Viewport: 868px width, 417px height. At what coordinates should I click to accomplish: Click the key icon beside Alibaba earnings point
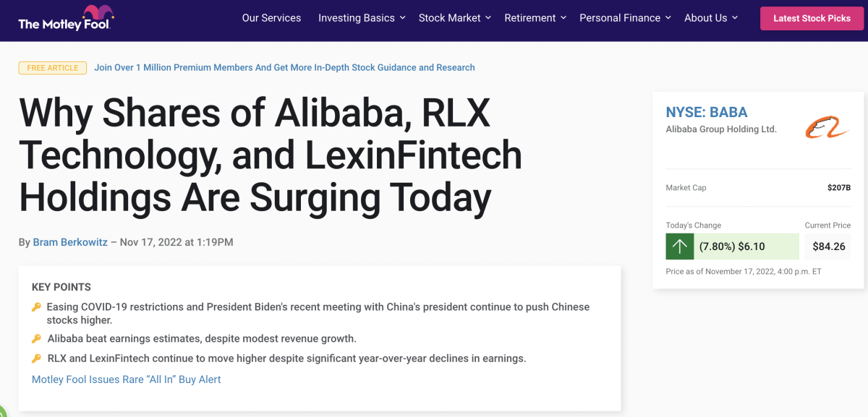coord(36,339)
